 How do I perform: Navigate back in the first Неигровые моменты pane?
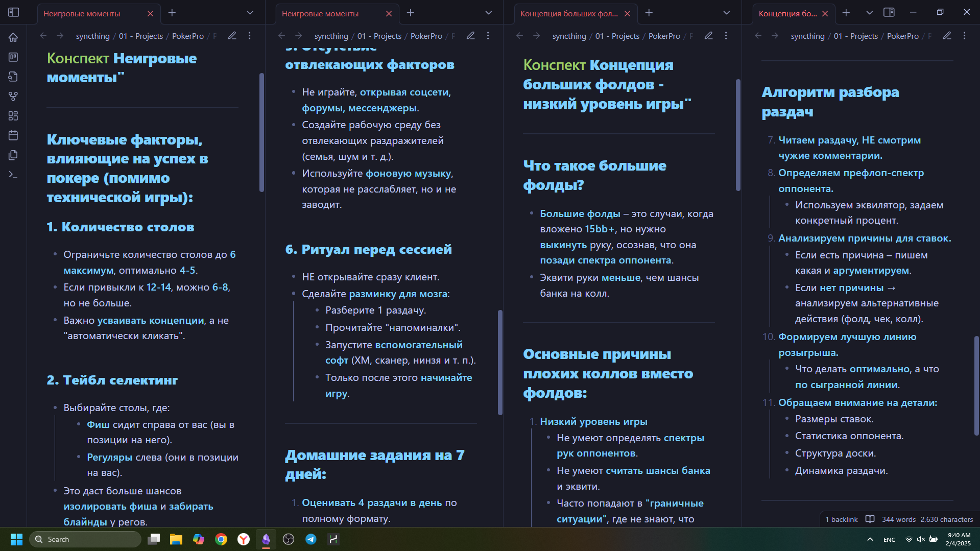(43, 36)
